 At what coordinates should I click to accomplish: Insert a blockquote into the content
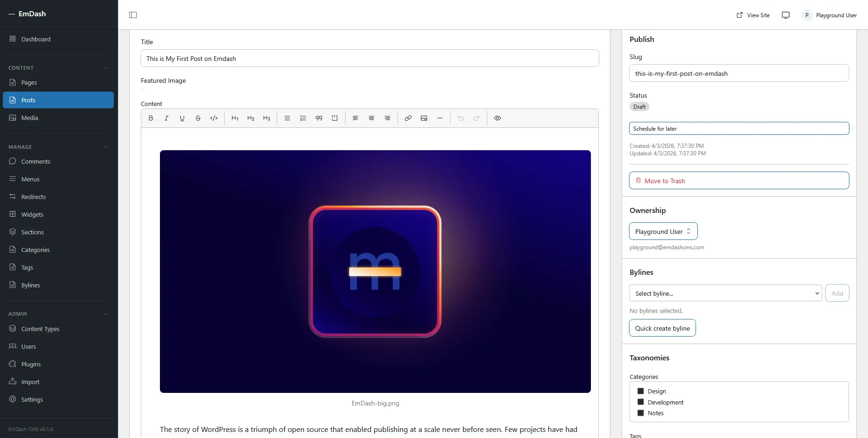pyautogui.click(x=319, y=118)
